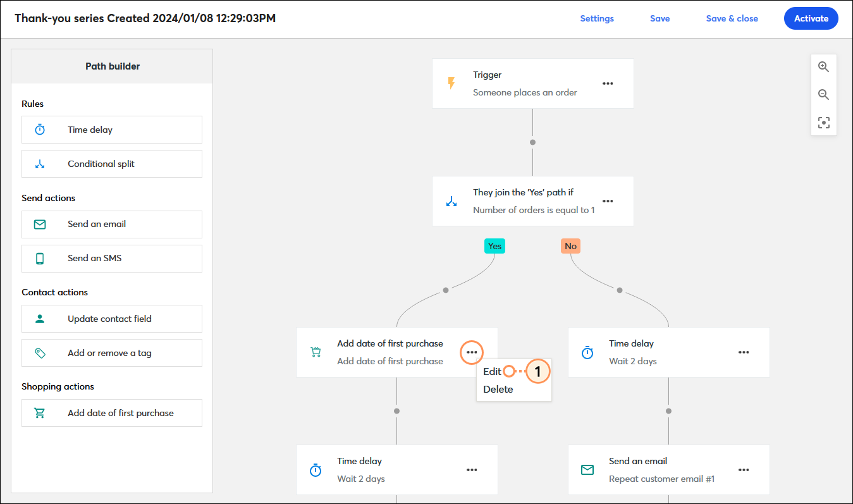Click the tag icon in Contact actions
This screenshot has width=853, height=504.
click(x=40, y=353)
